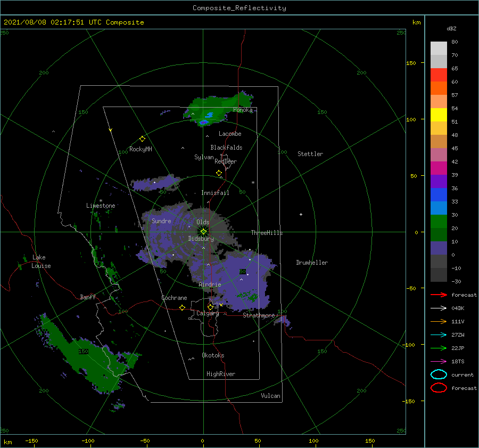The height and width of the screenshot is (448, 479).
Task: Click the yellow diamond marker south of RedDeer
Action: [x=219, y=173]
